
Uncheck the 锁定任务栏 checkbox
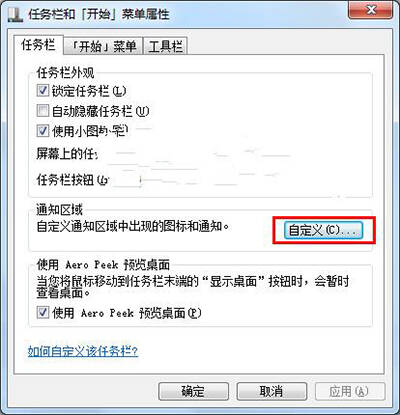pyautogui.click(x=42, y=91)
